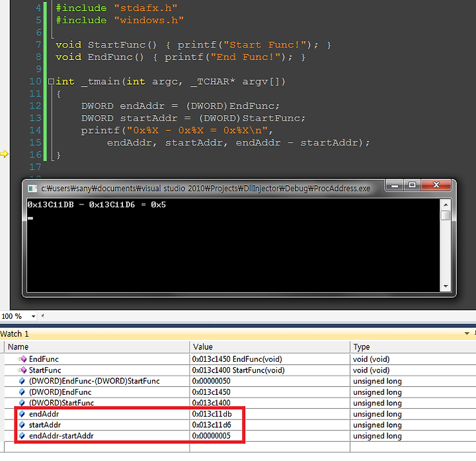The height and width of the screenshot is (461, 476).
Task: Click line number 12 in the editor
Action: [x=35, y=106]
